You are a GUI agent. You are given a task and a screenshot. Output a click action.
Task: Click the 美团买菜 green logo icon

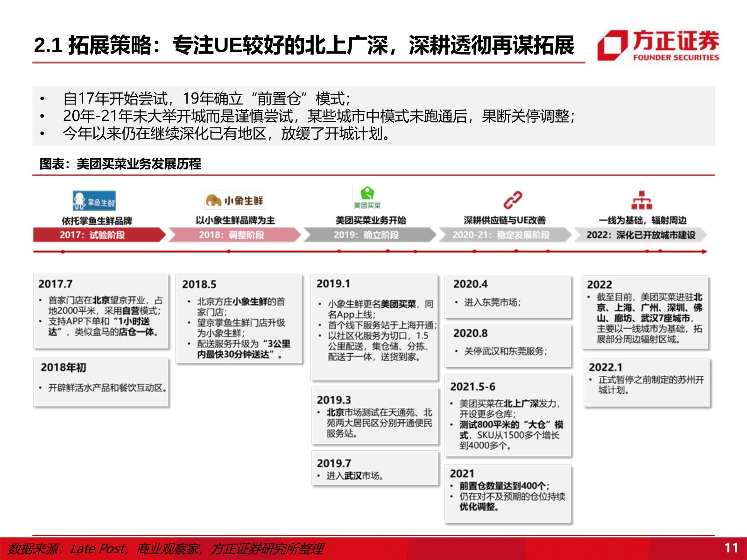[x=367, y=198]
